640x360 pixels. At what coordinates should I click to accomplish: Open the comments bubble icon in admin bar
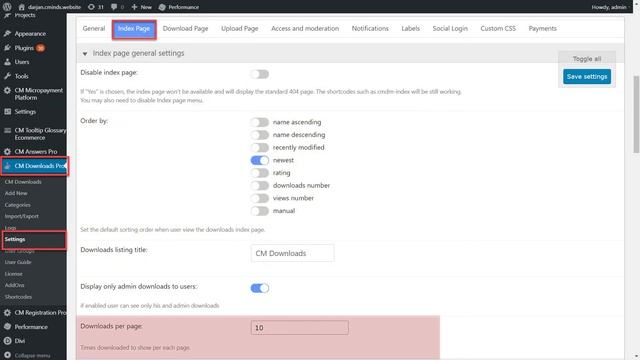coord(114,7)
